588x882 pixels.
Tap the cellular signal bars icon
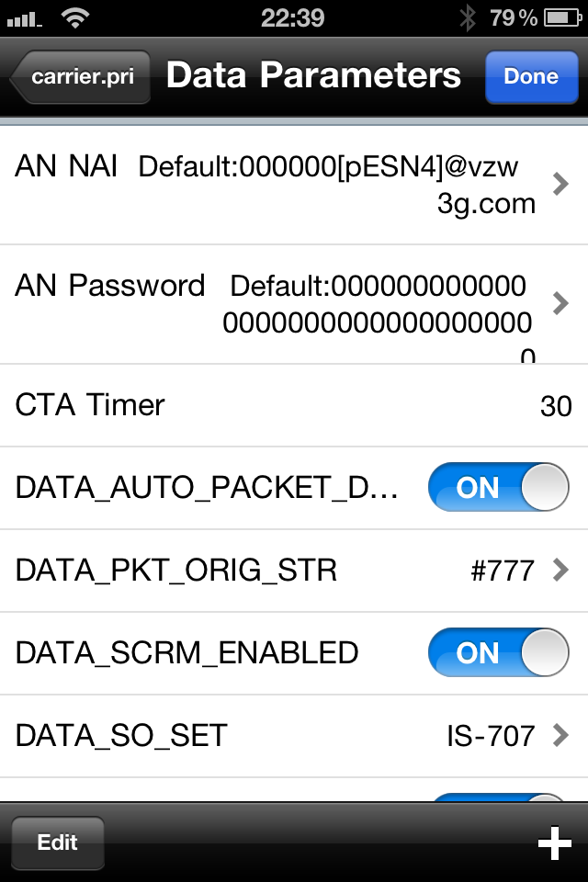click(x=25, y=20)
